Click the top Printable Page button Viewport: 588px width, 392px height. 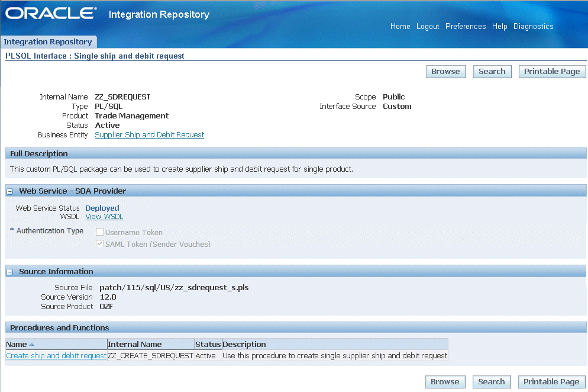click(552, 71)
